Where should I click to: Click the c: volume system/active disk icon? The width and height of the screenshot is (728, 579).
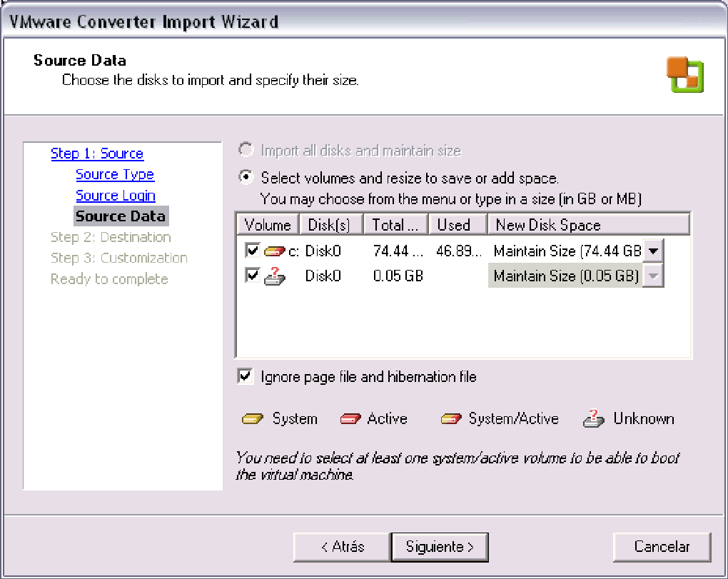coord(274,251)
